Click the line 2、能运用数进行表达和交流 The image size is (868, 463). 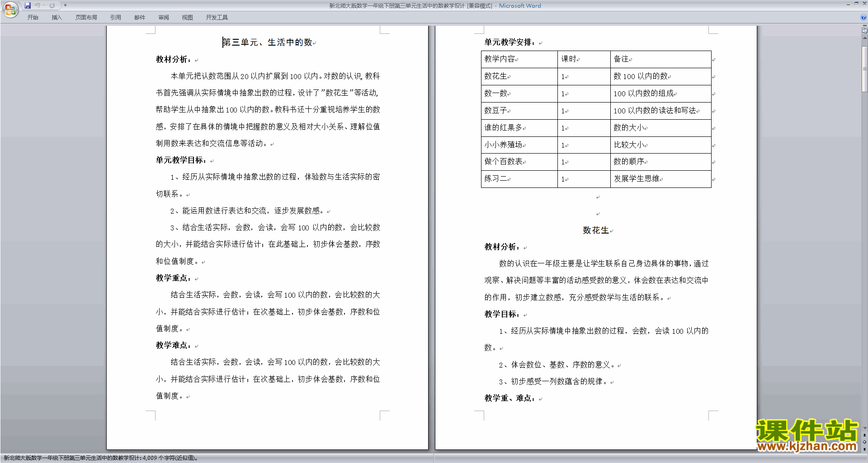(248, 211)
